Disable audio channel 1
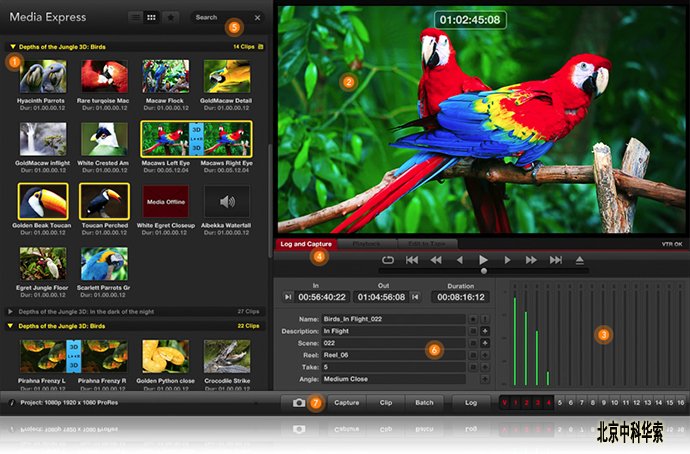 point(515,403)
